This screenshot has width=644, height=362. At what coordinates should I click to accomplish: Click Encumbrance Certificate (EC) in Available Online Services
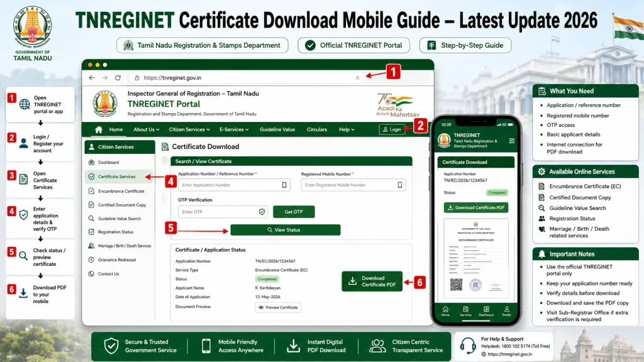point(585,186)
